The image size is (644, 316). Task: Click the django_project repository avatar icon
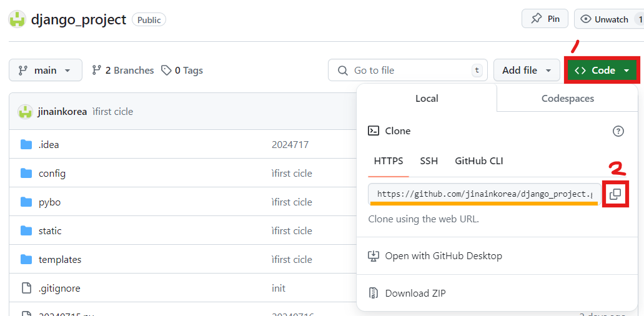[17, 19]
